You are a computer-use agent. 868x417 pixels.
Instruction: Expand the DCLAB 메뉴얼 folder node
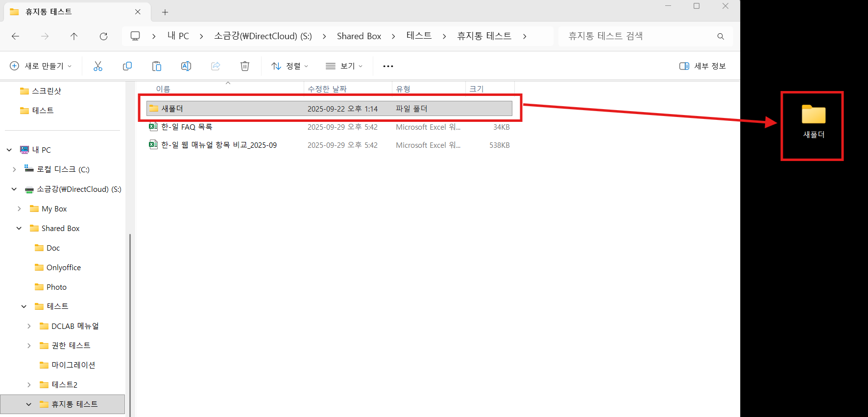29,326
